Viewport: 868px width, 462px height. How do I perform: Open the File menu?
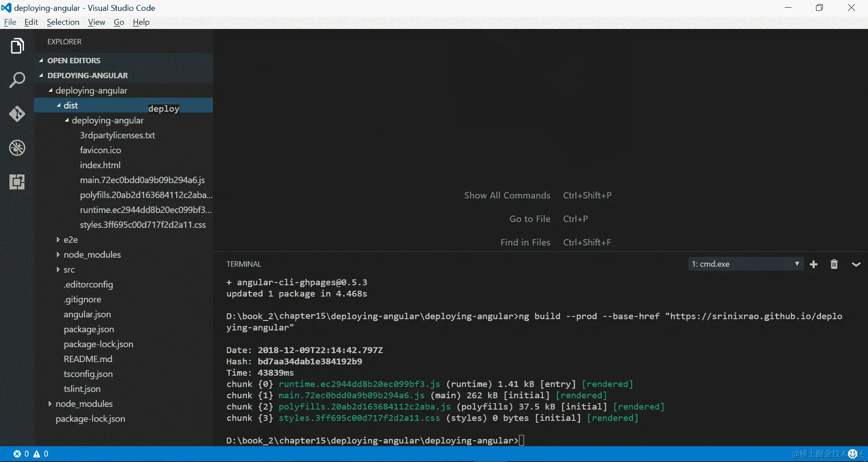coord(10,22)
